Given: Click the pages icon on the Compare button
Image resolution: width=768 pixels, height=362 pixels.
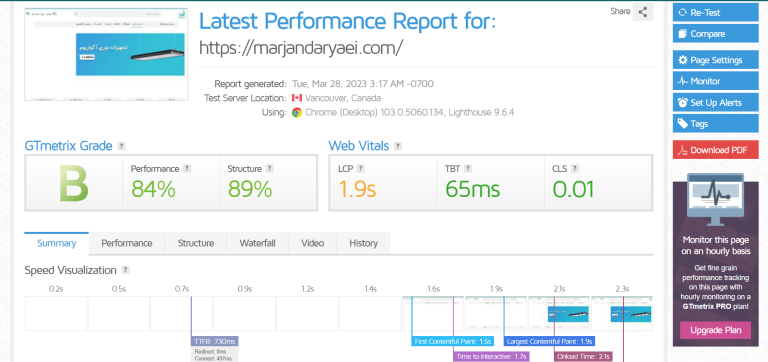Looking at the screenshot, I should pos(683,34).
